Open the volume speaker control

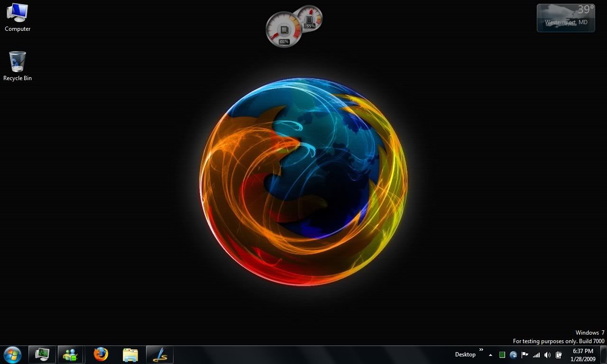coord(548,355)
